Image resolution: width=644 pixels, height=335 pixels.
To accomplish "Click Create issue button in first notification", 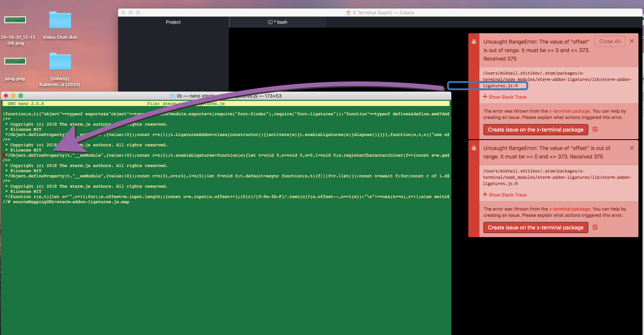I will [535, 130].
